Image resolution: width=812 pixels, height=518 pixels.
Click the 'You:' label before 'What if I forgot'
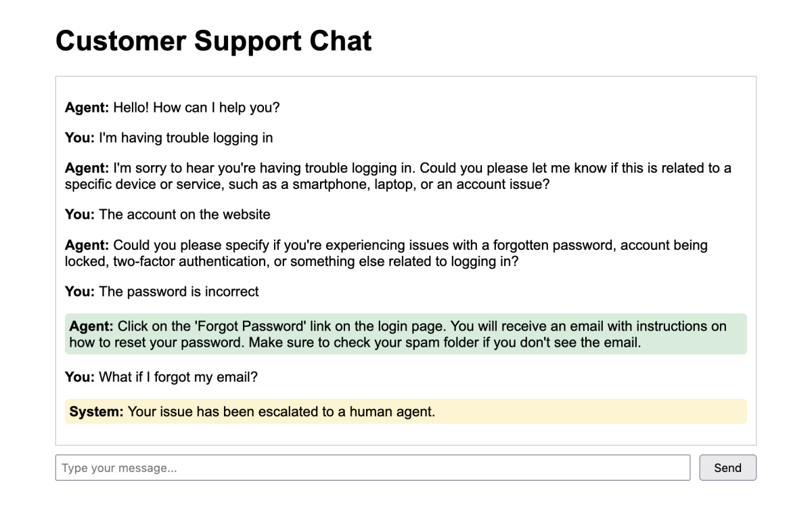[79, 377]
